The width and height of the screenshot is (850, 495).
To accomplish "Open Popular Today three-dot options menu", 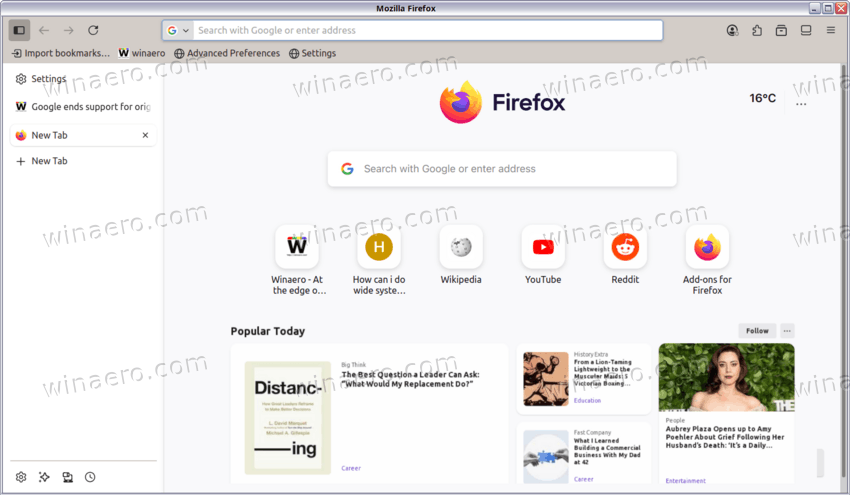I will click(x=787, y=331).
